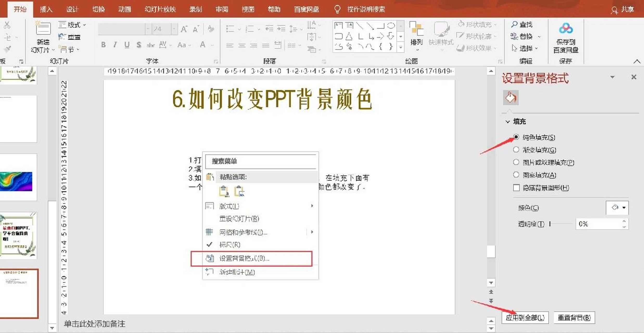Viewport: 644px width, 333px height.
Task: Click the text shadow S icon
Action: coord(139,45)
